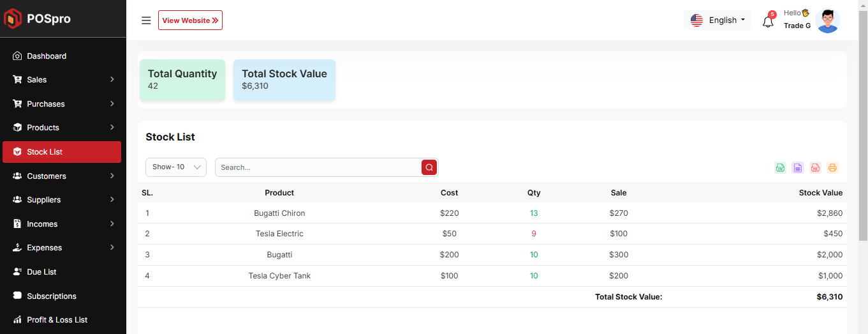Expand the Products submenu
The image size is (868, 334).
pos(63,128)
